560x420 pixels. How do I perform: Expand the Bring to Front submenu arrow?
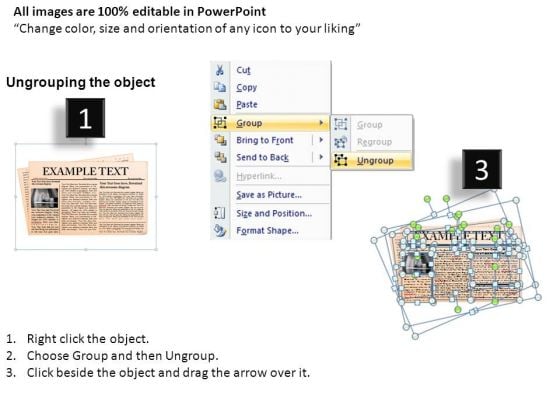pos(321,140)
